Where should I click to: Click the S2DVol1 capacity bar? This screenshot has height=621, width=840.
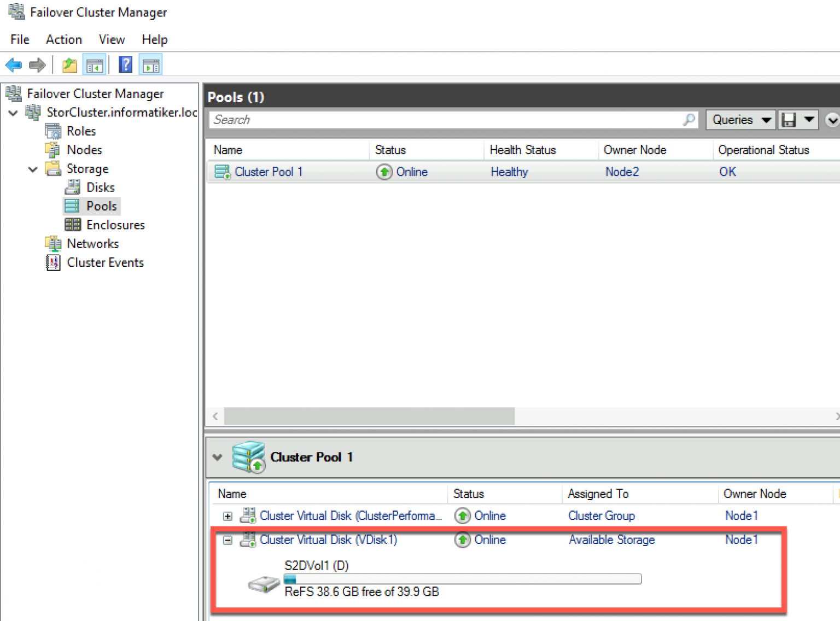462,578
